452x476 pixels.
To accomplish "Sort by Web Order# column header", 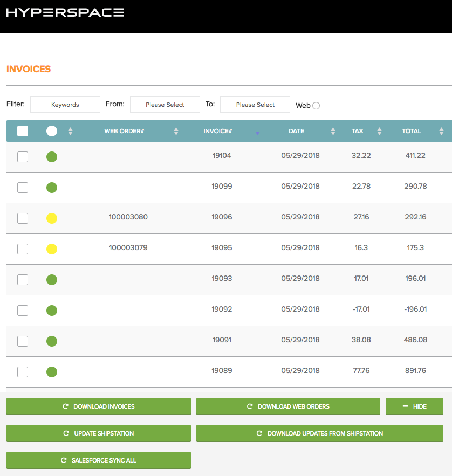I will coord(124,131).
